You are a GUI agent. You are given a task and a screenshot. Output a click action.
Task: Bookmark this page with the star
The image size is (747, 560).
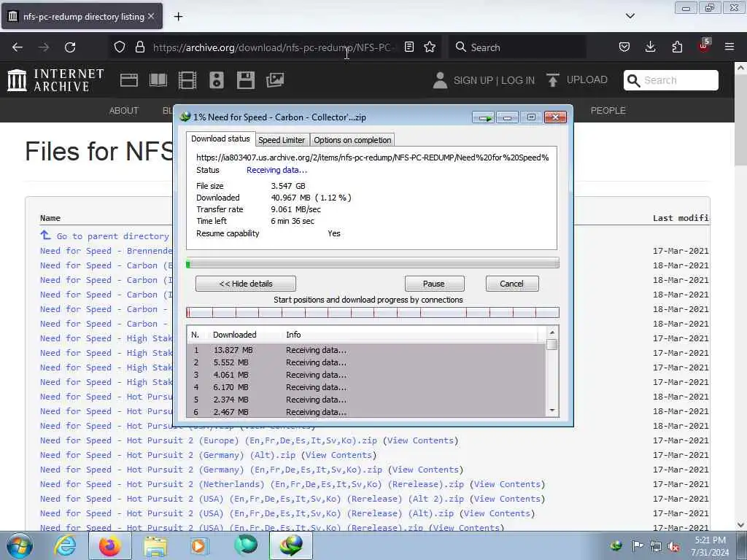[x=430, y=47]
